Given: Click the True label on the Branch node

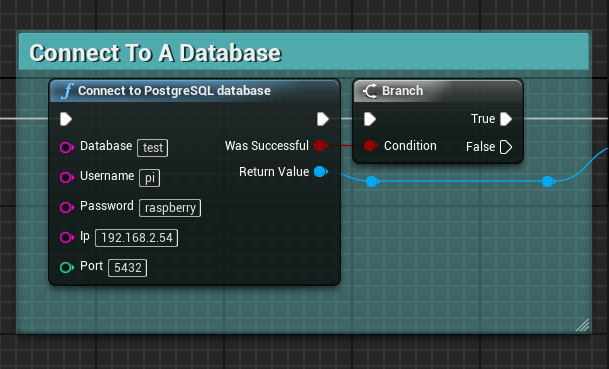Looking at the screenshot, I should [x=483, y=119].
